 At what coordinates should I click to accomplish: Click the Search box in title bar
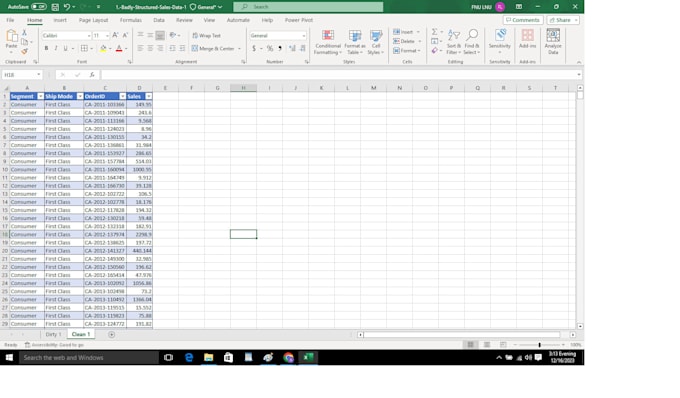[308, 7]
